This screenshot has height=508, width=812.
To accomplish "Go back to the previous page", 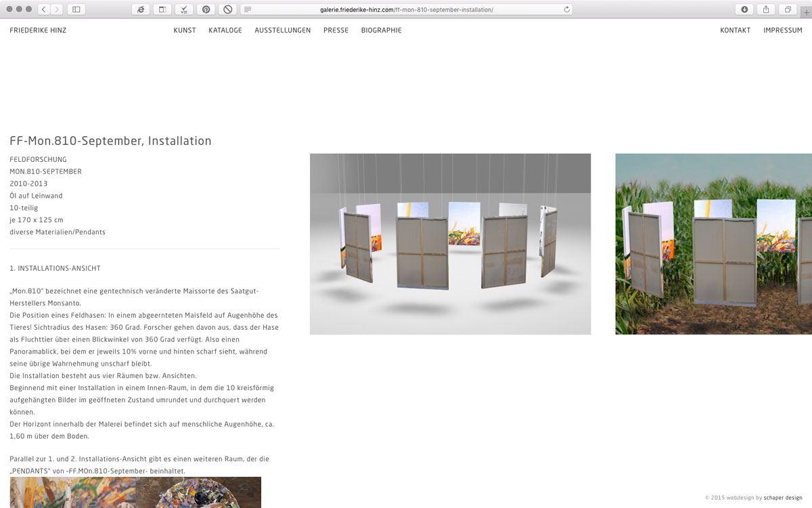I will [43, 9].
